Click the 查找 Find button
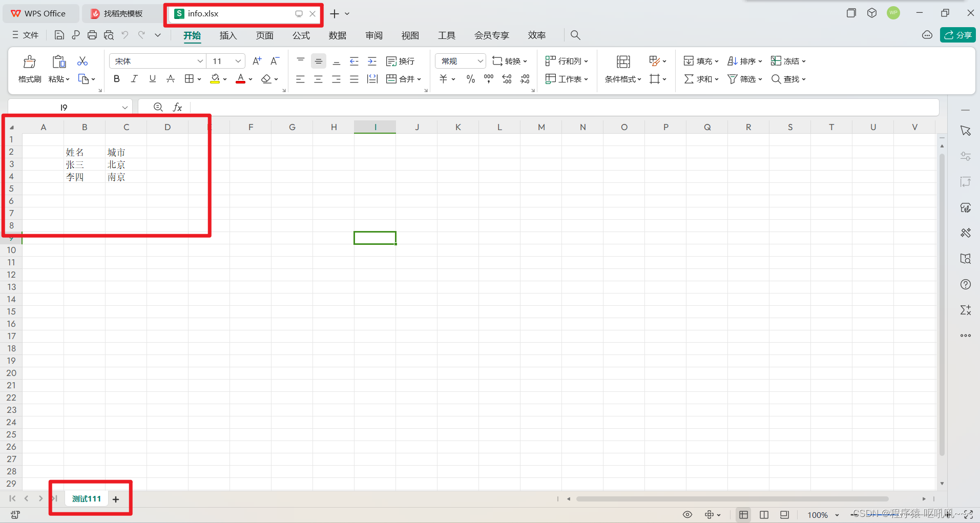This screenshot has height=523, width=980. (788, 79)
